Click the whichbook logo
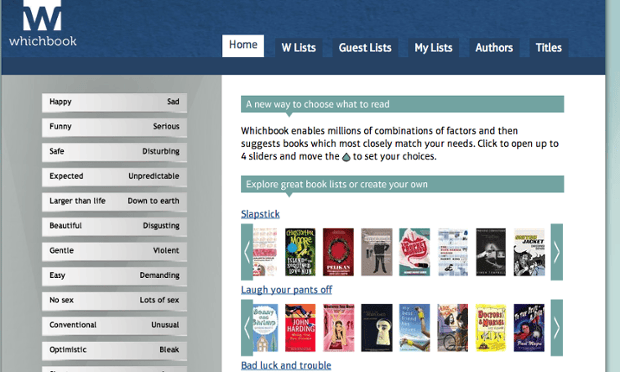Screen dimensions: 620x372 42,23
